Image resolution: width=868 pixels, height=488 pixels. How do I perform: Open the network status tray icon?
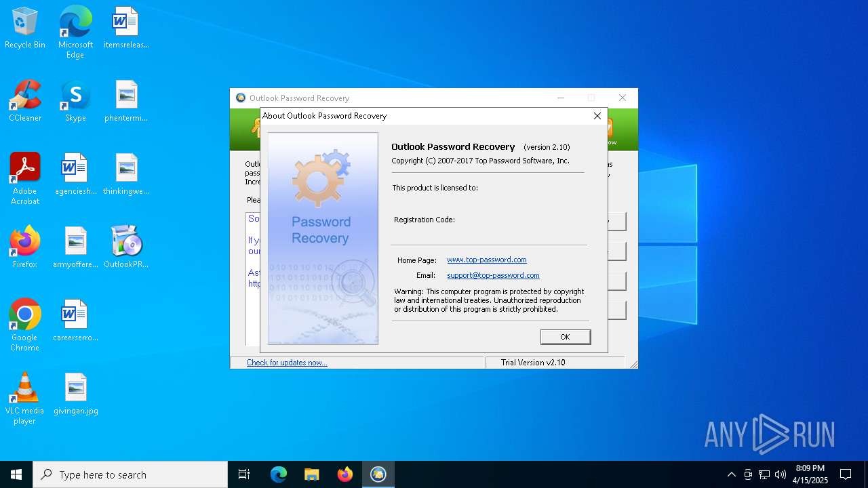tap(764, 474)
